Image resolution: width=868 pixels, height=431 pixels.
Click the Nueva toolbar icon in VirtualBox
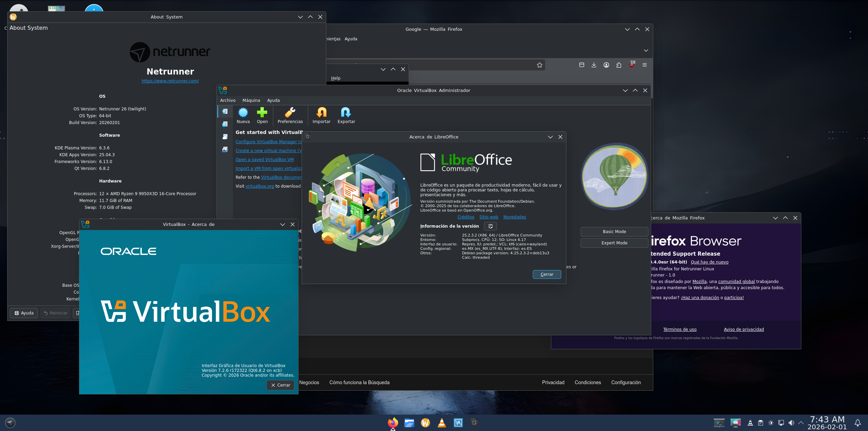(x=243, y=112)
